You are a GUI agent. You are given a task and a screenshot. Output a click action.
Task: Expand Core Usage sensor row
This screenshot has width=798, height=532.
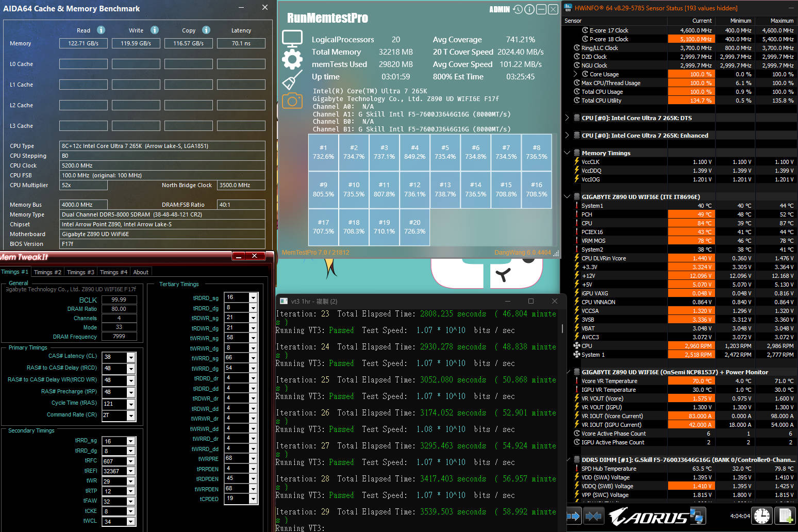576,74
